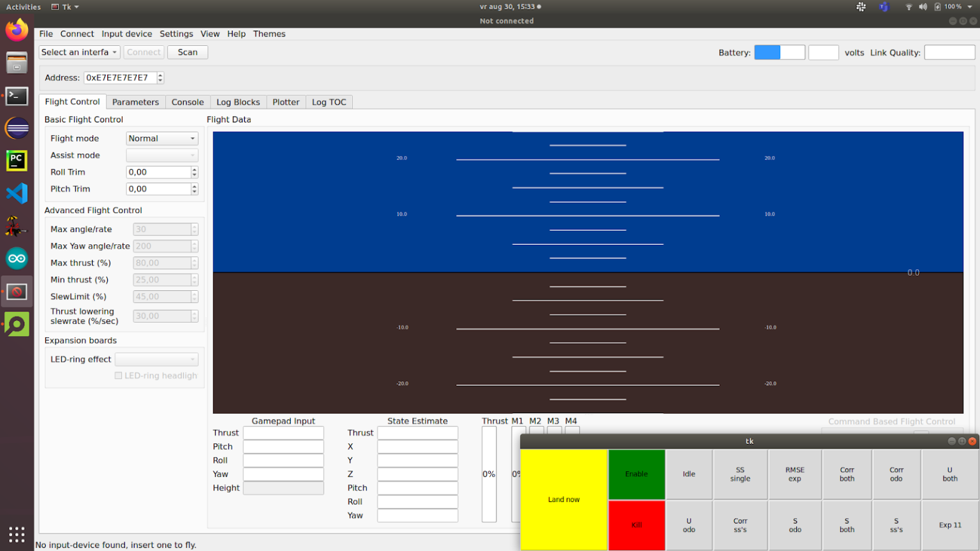Launch Terminal from the dock
980x551 pixels.
click(17, 96)
